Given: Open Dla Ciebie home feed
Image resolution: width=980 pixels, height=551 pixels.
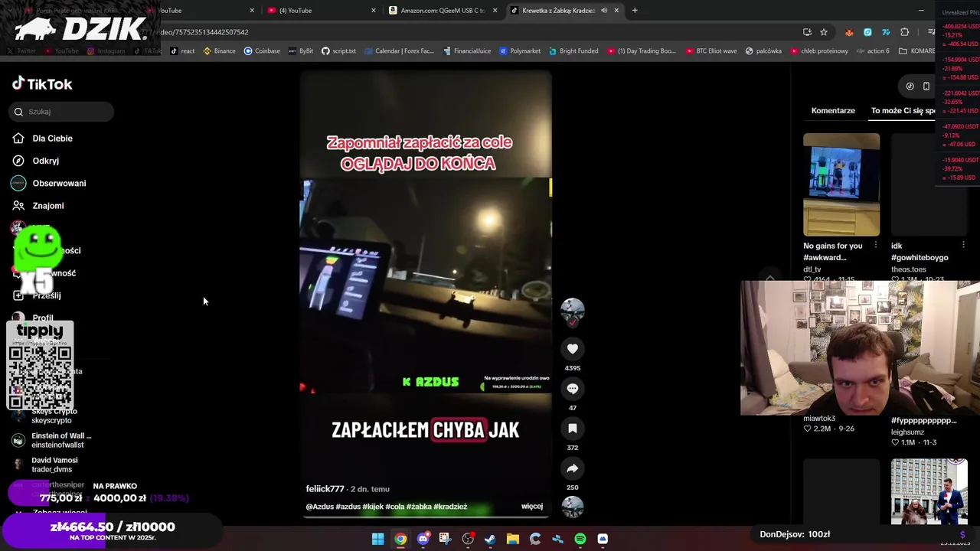Looking at the screenshot, I should tap(43, 139).
